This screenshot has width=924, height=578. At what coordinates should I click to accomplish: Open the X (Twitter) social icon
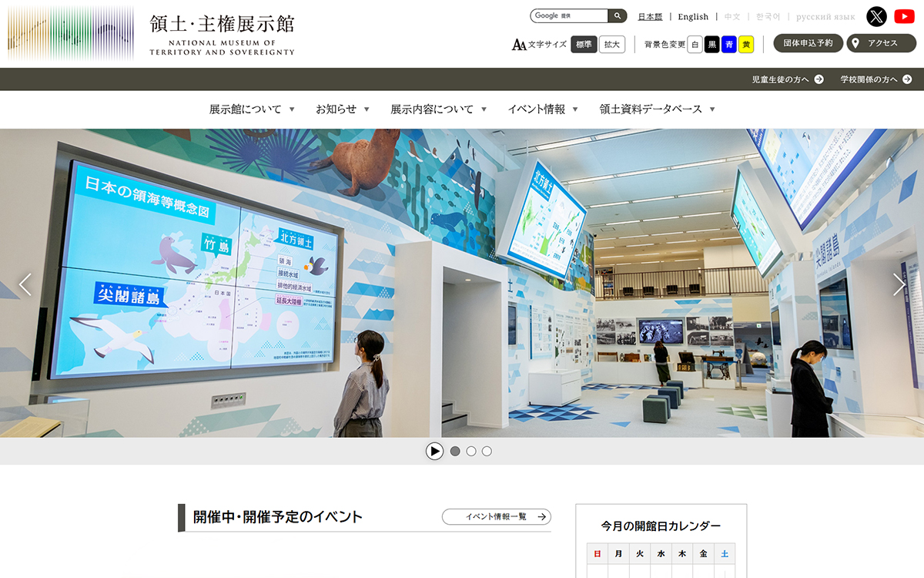click(876, 16)
